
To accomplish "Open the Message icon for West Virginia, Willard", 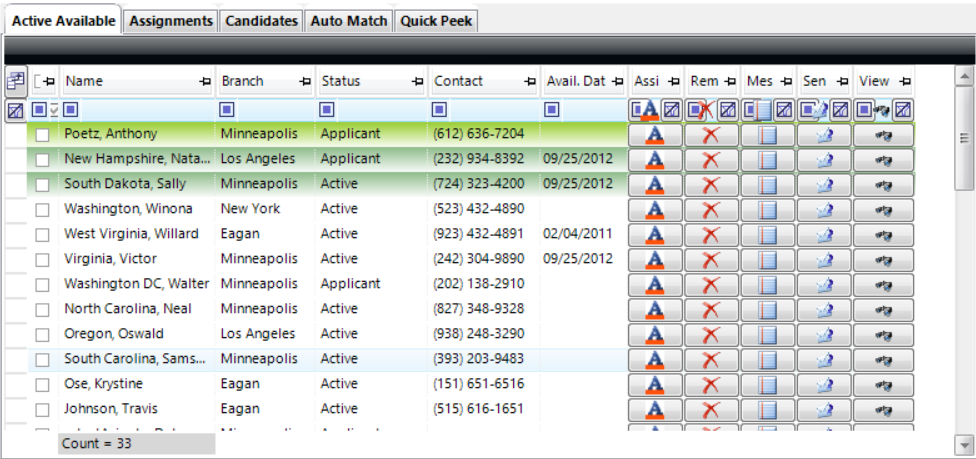I will point(767,234).
